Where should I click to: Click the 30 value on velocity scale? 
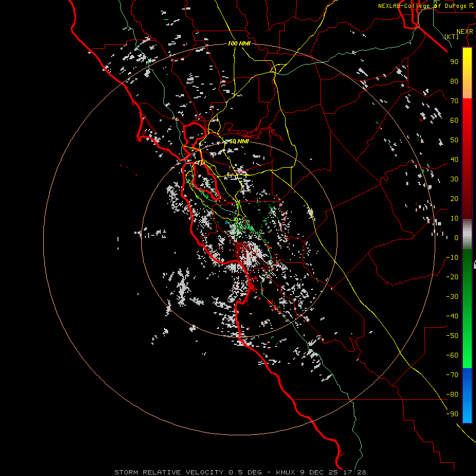tap(454, 179)
